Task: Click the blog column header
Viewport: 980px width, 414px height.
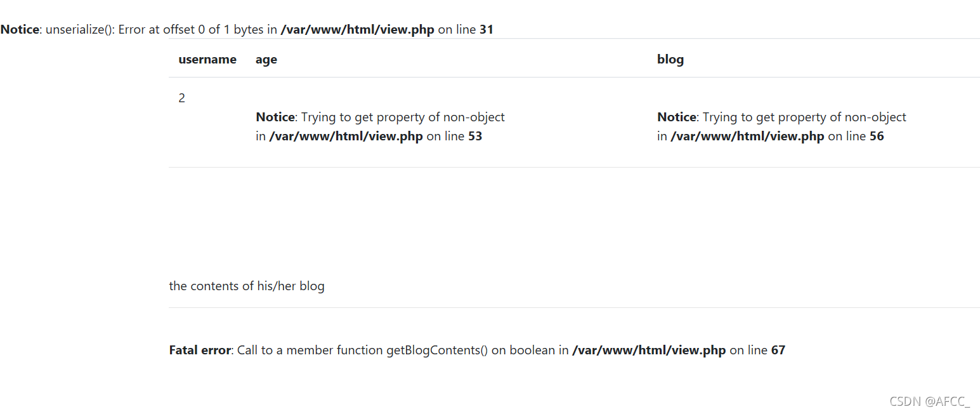Action: click(670, 60)
